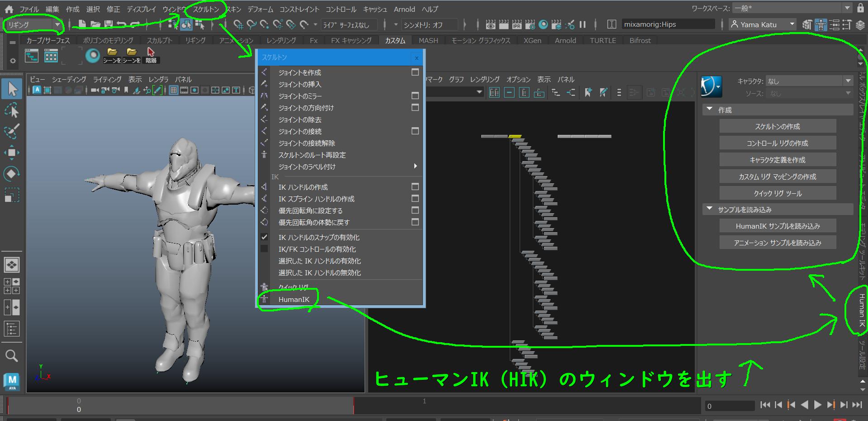Choose the Rotate tool in toolbox
Viewport: 868px width, 421px height.
(12, 174)
